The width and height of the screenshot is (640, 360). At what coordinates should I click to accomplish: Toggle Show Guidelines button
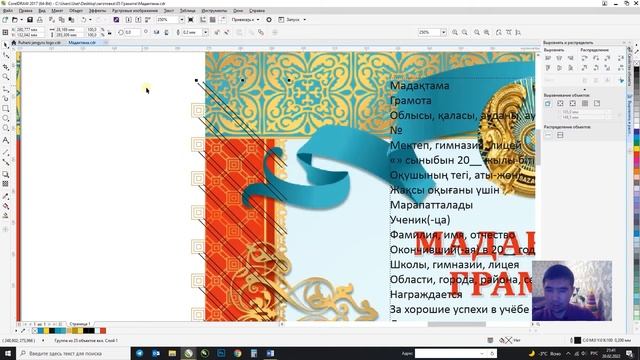pyautogui.click(x=223, y=20)
